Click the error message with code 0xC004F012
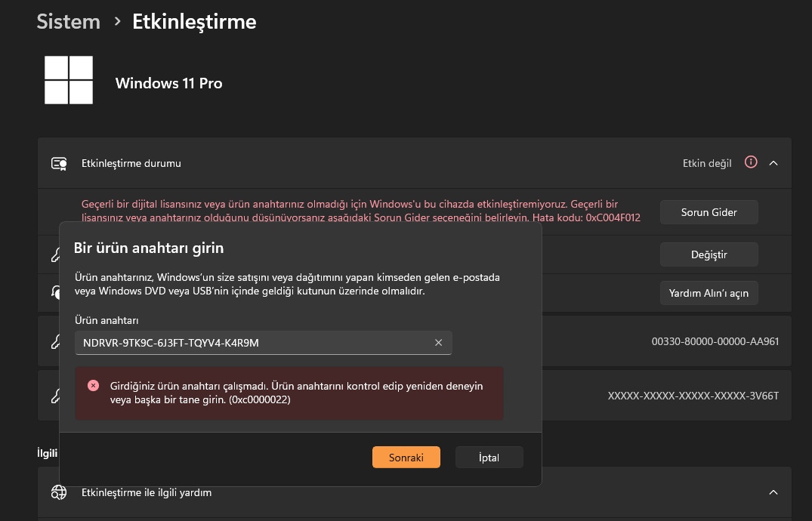 click(361, 211)
